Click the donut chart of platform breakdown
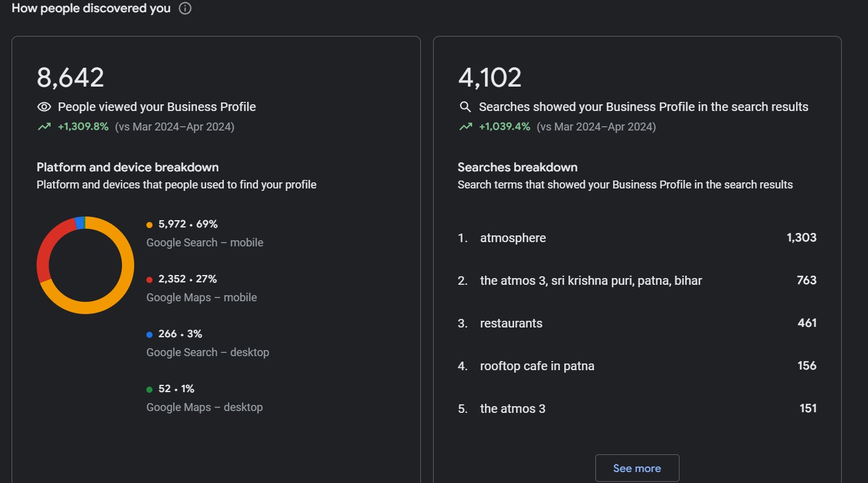The image size is (868, 483). [85, 265]
